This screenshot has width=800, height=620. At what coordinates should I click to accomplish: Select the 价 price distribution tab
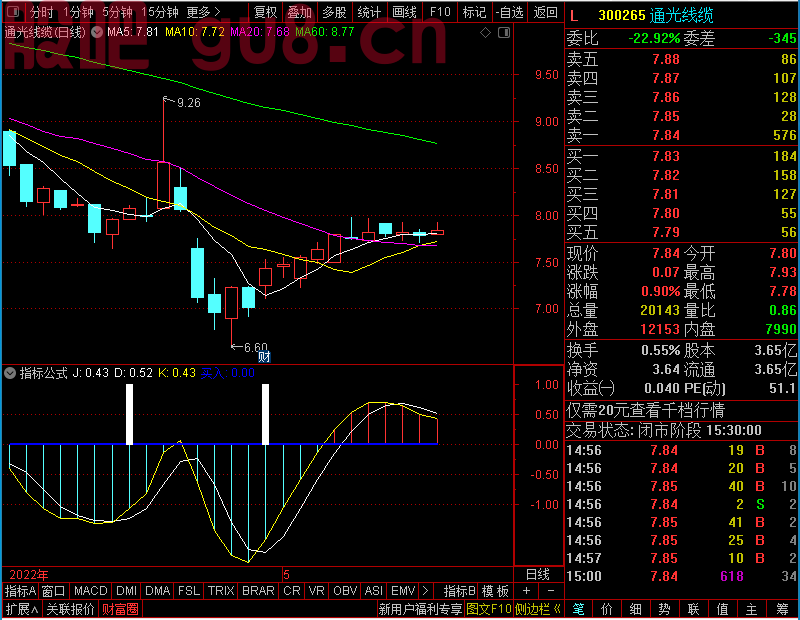[607, 609]
